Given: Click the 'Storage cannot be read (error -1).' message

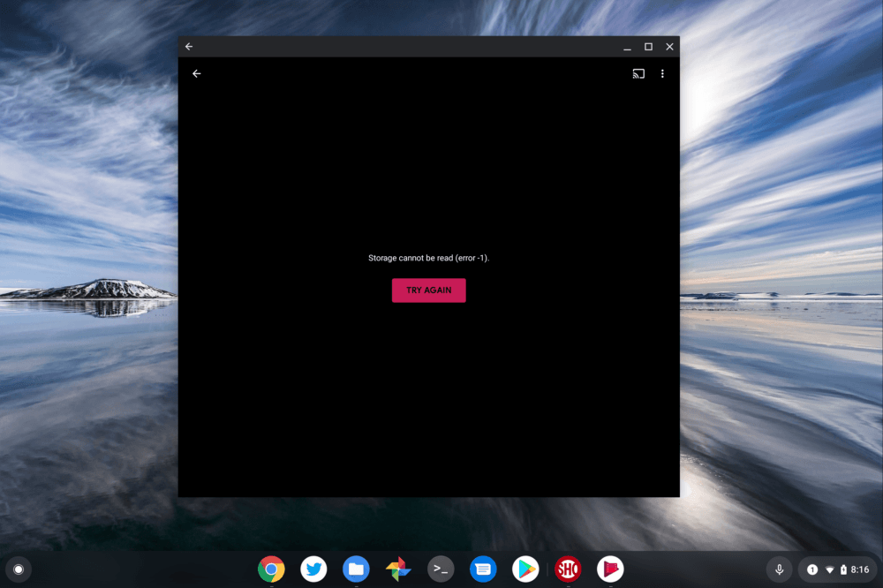Looking at the screenshot, I should pos(428,258).
